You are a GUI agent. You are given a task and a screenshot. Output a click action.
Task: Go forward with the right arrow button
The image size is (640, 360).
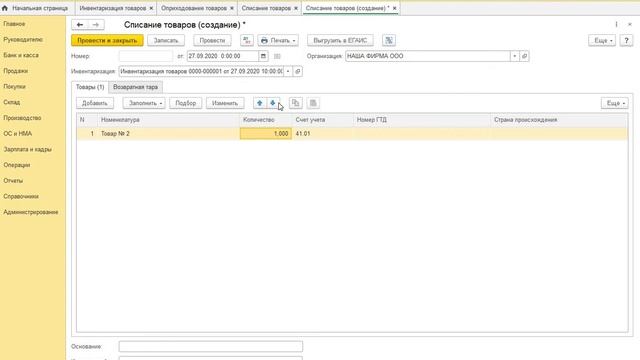(96, 25)
